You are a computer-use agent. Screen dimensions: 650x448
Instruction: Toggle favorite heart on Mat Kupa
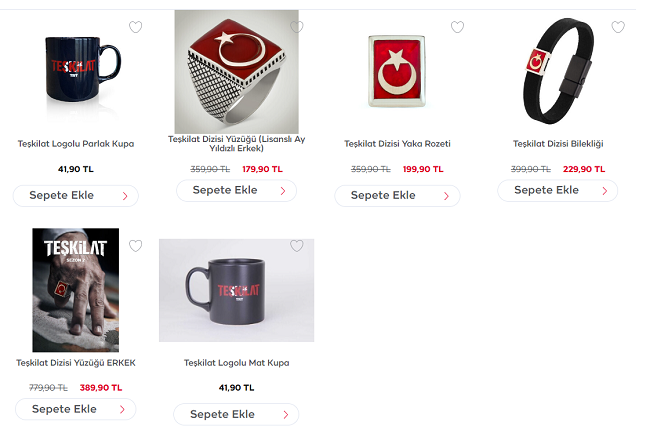[x=296, y=246]
